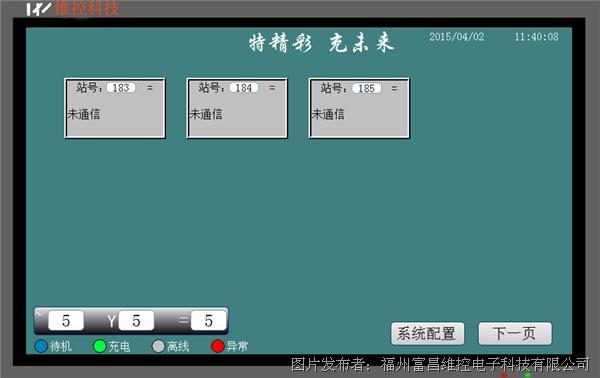Click the 待机 legend label
This screenshot has height=378, width=600.
(60, 347)
